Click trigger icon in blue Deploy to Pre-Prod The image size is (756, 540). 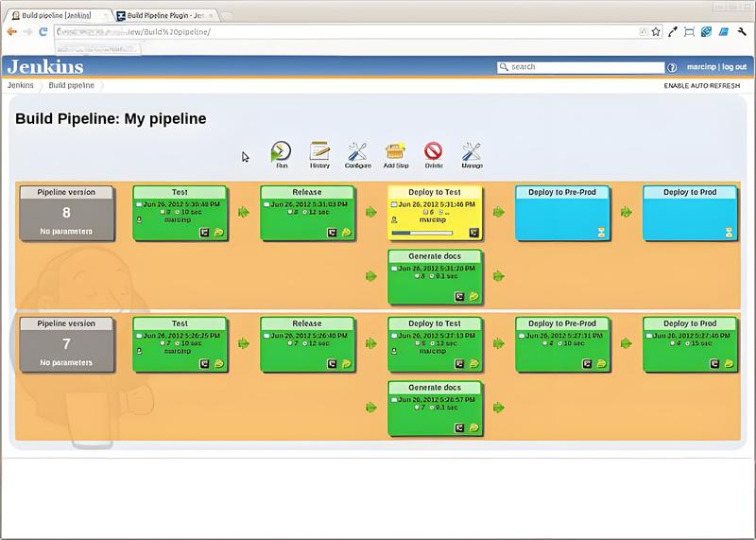(601, 233)
